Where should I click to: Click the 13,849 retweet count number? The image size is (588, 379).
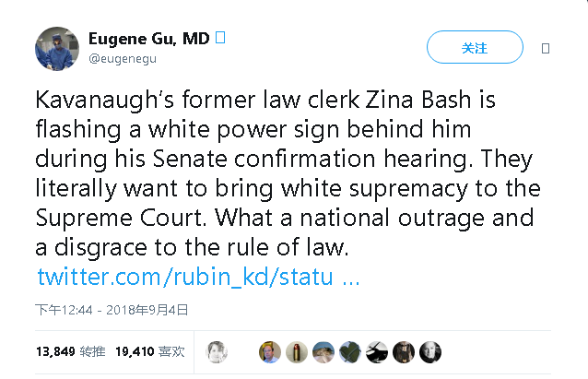pos(55,351)
